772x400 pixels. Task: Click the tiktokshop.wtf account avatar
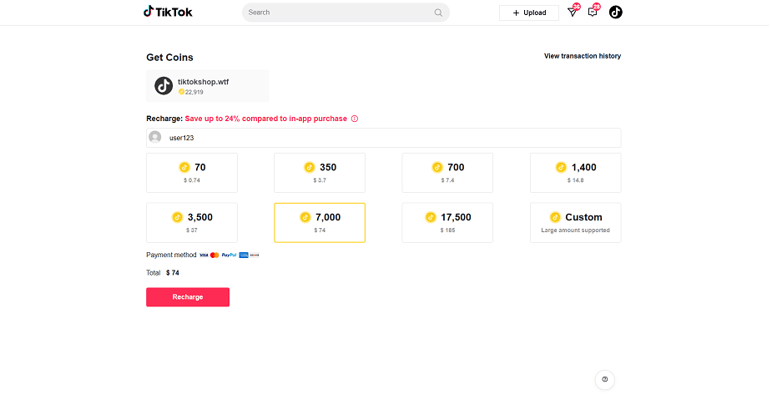click(163, 86)
